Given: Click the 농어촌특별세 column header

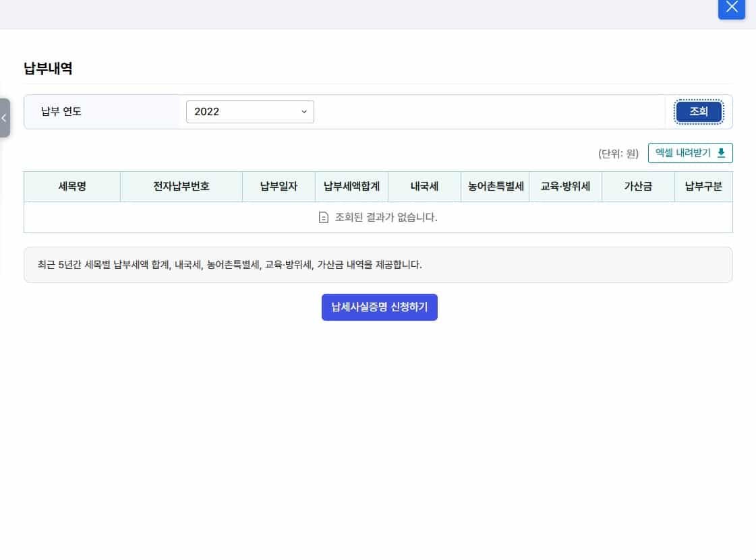Looking at the screenshot, I should 494,187.
